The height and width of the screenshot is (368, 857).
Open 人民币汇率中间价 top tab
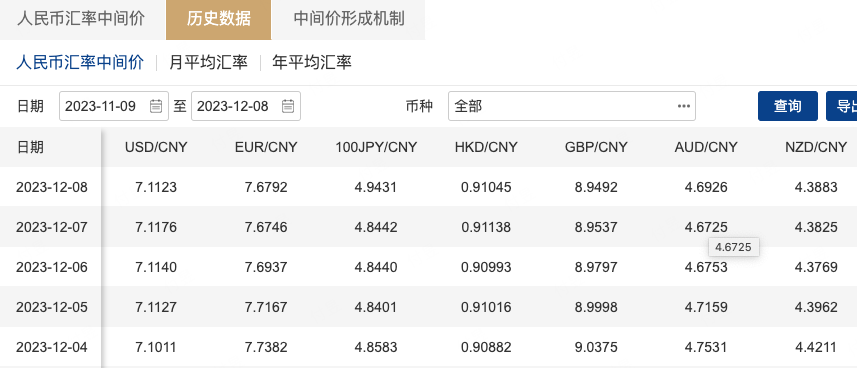[81, 20]
